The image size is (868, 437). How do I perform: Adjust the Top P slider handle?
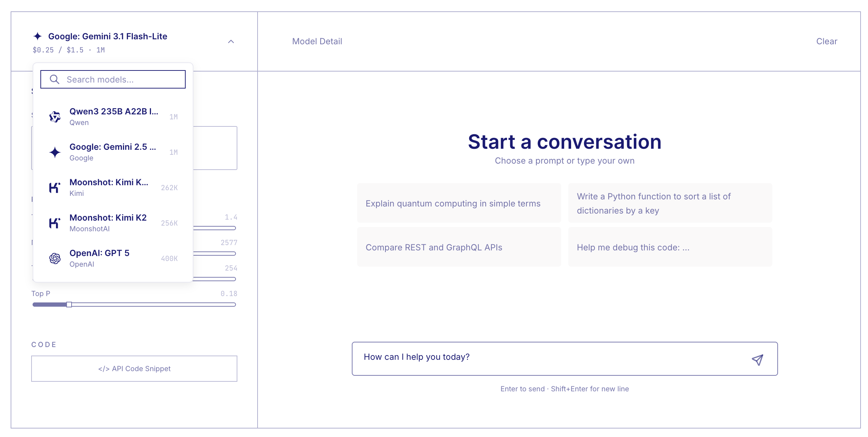pyautogui.click(x=69, y=305)
